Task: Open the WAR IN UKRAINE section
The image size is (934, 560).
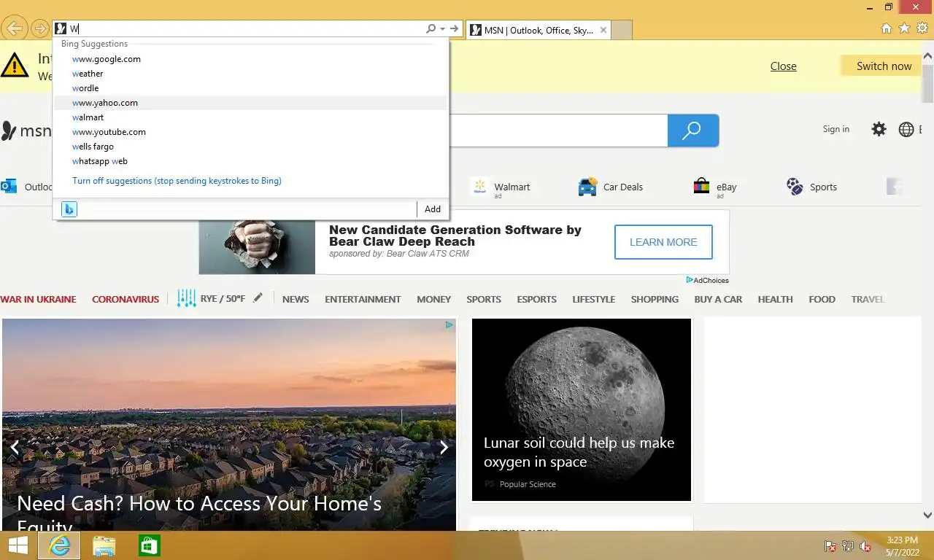Action: [x=38, y=299]
